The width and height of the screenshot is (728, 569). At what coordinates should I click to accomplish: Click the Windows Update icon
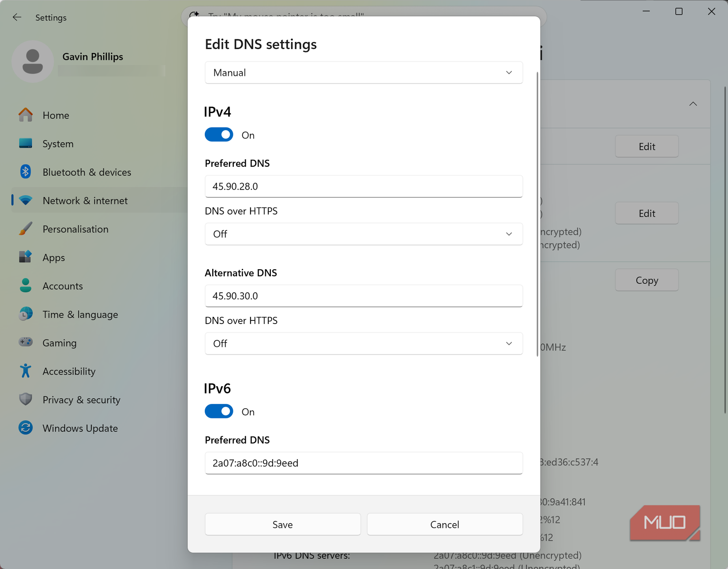(26, 428)
